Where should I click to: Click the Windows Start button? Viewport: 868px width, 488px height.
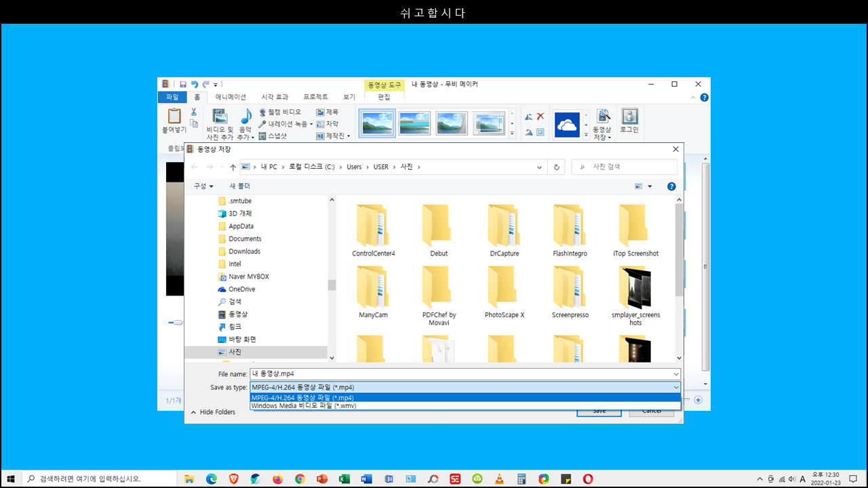point(11,479)
